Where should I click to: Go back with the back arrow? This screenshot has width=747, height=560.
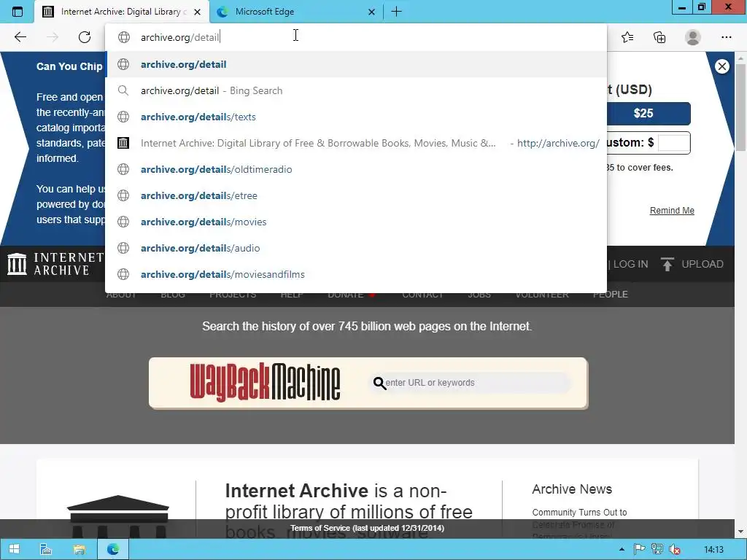tap(20, 37)
